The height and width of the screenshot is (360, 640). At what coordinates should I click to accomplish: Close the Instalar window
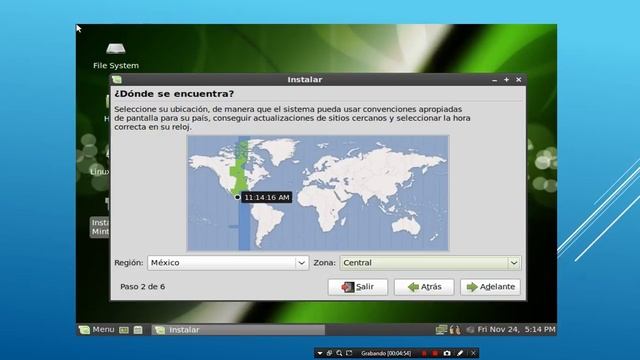pyautogui.click(x=518, y=80)
